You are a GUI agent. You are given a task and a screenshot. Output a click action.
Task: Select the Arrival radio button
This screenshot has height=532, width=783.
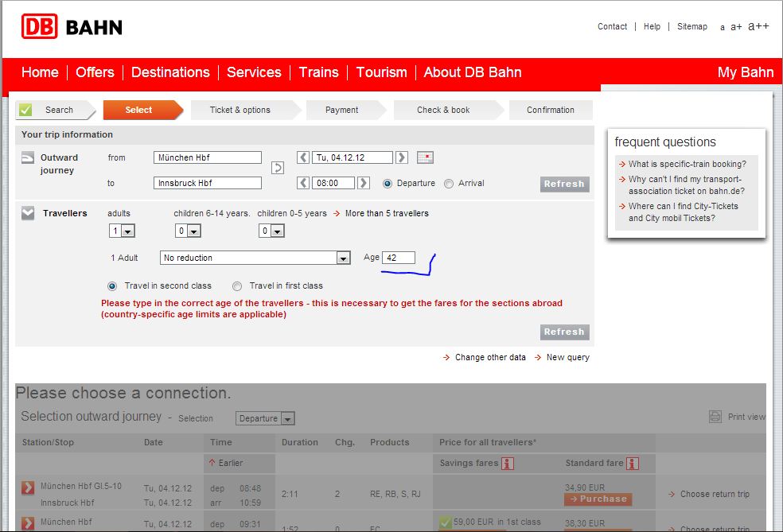tap(449, 184)
